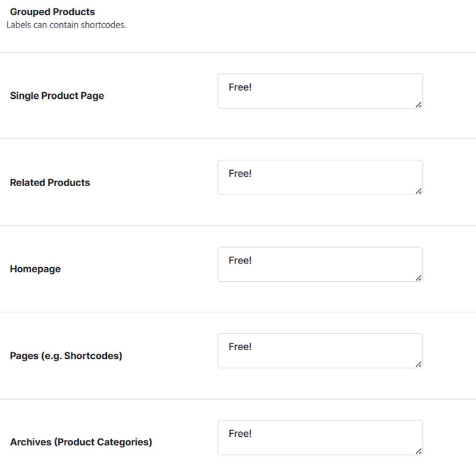Viewport: 476px width, 474px height.
Task: Click the Single Product Page resize handle
Action: coord(419,105)
